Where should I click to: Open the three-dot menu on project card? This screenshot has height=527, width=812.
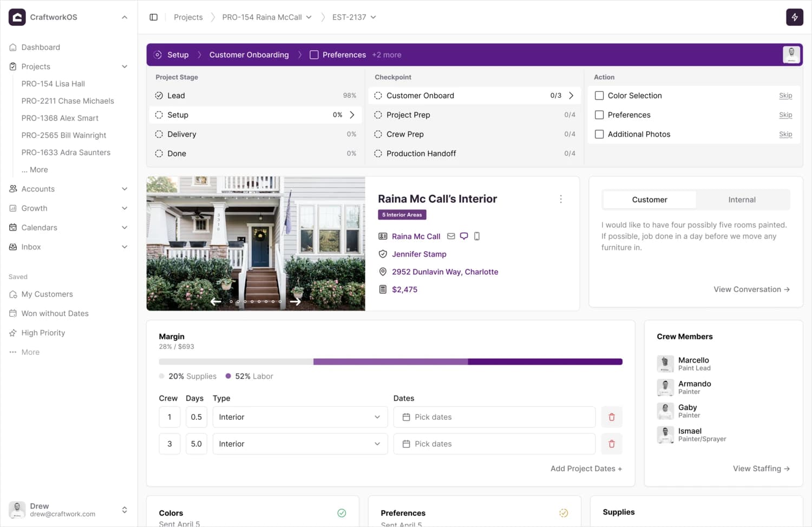(x=561, y=199)
